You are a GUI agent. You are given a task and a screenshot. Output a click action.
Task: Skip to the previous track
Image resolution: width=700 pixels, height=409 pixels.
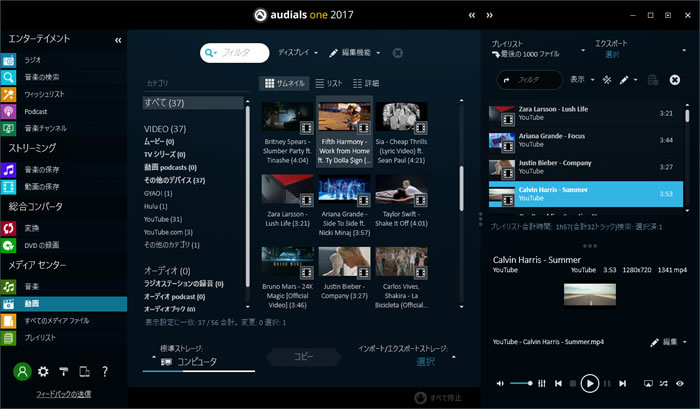[x=558, y=383]
